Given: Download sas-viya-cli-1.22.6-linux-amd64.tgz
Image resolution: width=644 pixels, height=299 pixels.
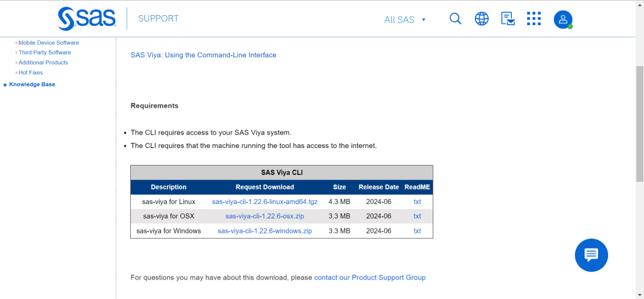Looking at the screenshot, I should [265, 202].
